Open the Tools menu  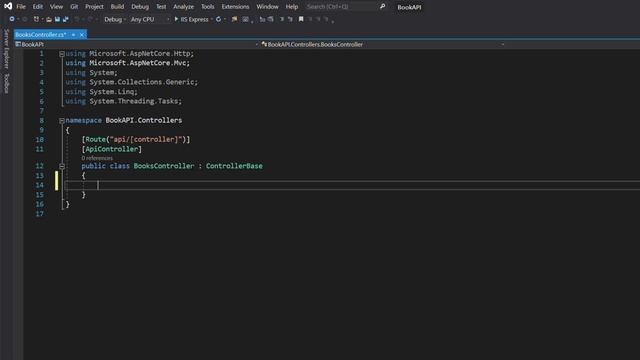207,7
